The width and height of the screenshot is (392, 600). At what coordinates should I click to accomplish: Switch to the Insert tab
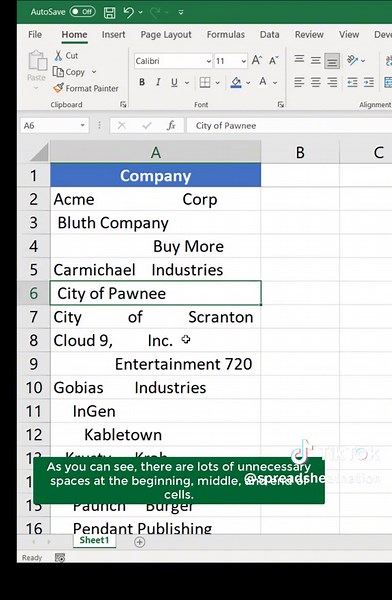[x=113, y=34]
